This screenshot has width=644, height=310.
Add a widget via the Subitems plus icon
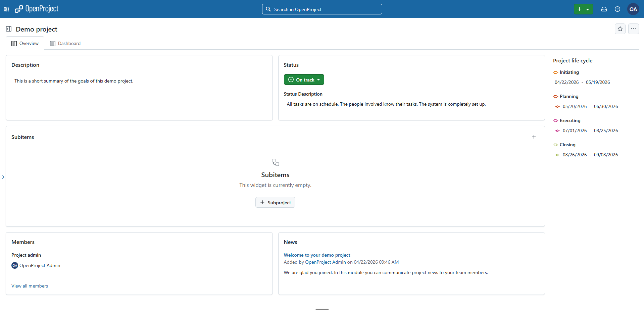coord(534,137)
